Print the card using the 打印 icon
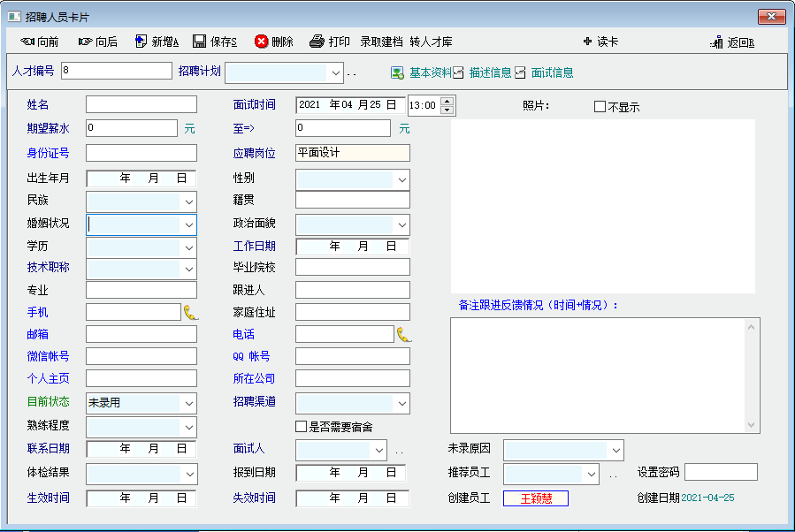The image size is (795, 532). click(x=317, y=42)
